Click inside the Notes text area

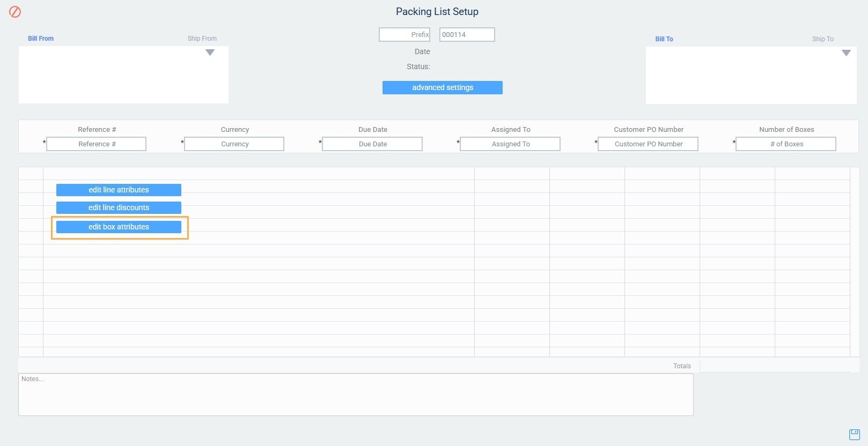point(356,395)
